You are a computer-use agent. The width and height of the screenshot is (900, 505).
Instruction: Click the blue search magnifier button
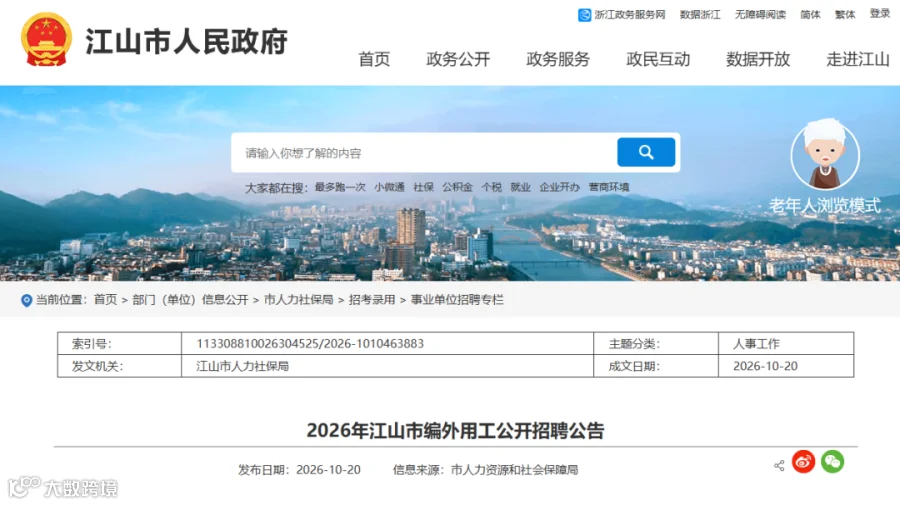(x=646, y=152)
